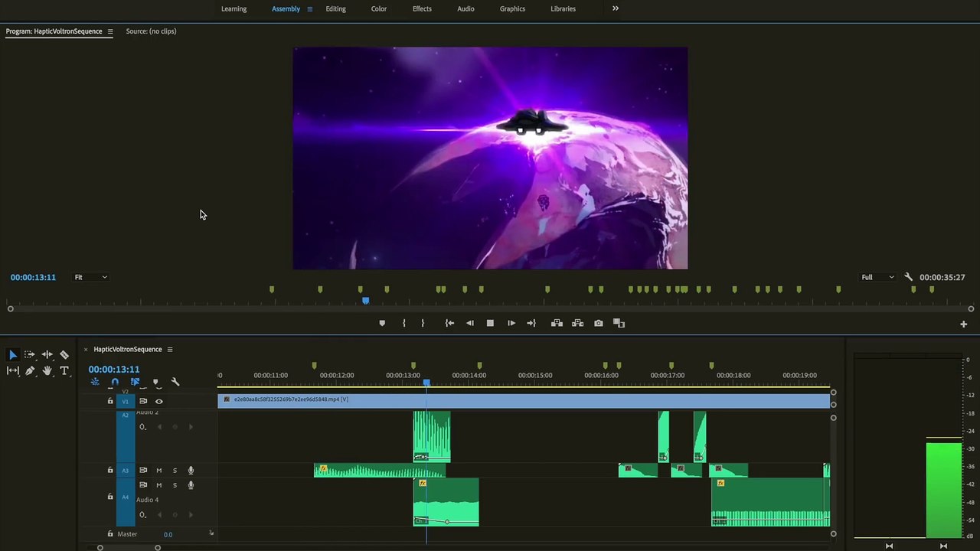Close the HapticVoltronSequence timeline tab
Viewport: 980px width, 551px height.
[x=86, y=350]
